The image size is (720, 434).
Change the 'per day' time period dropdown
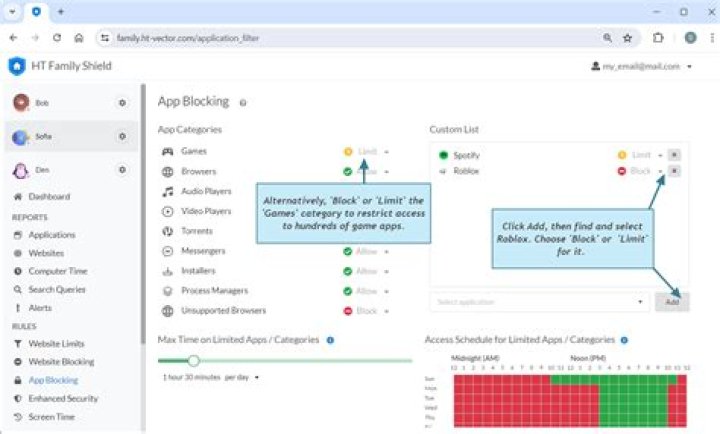click(x=241, y=378)
